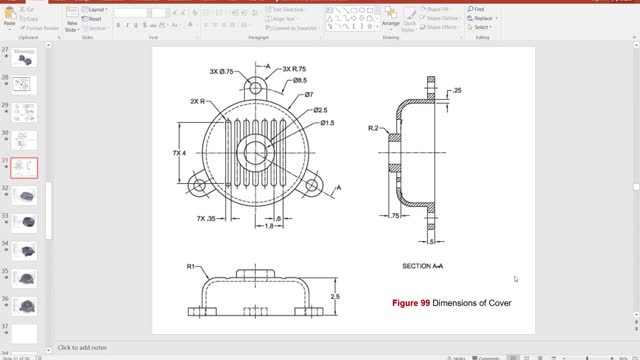Select slide 28 thumbnail
The image size is (640, 360).
point(24,85)
